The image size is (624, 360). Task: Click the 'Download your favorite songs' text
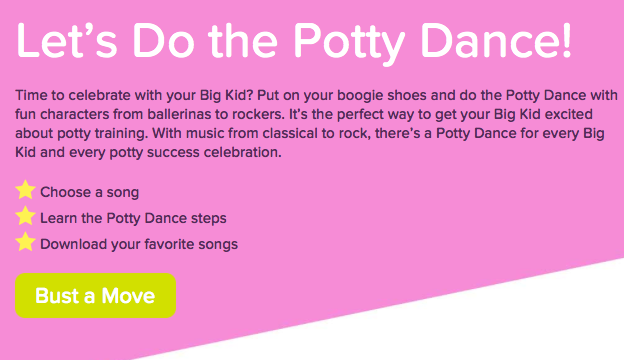coord(139,244)
